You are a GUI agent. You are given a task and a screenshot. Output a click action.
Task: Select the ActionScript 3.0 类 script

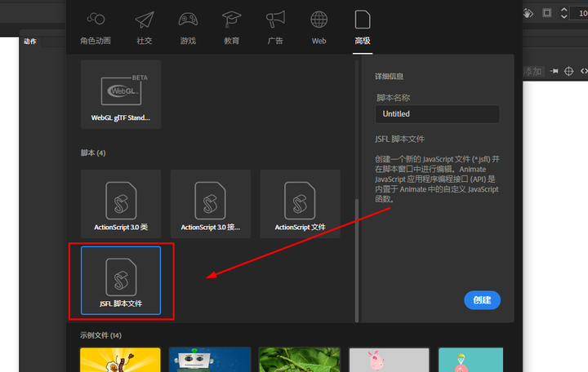121,204
